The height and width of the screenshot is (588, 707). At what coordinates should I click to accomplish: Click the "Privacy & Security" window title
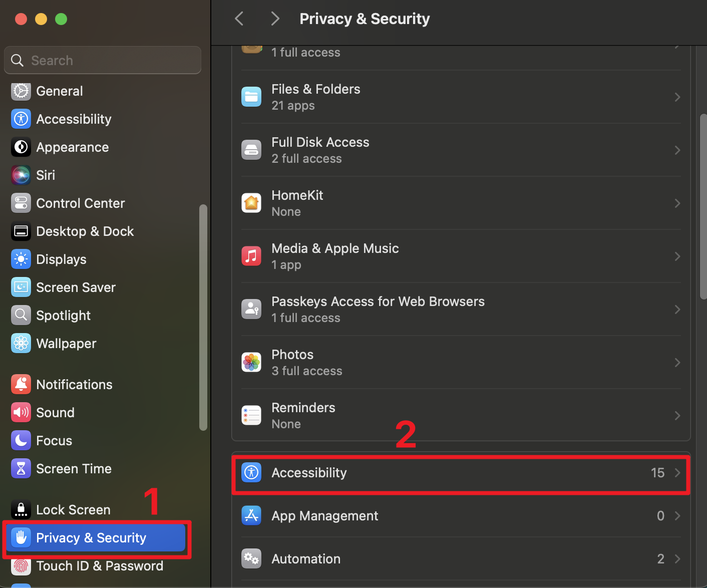click(x=365, y=19)
